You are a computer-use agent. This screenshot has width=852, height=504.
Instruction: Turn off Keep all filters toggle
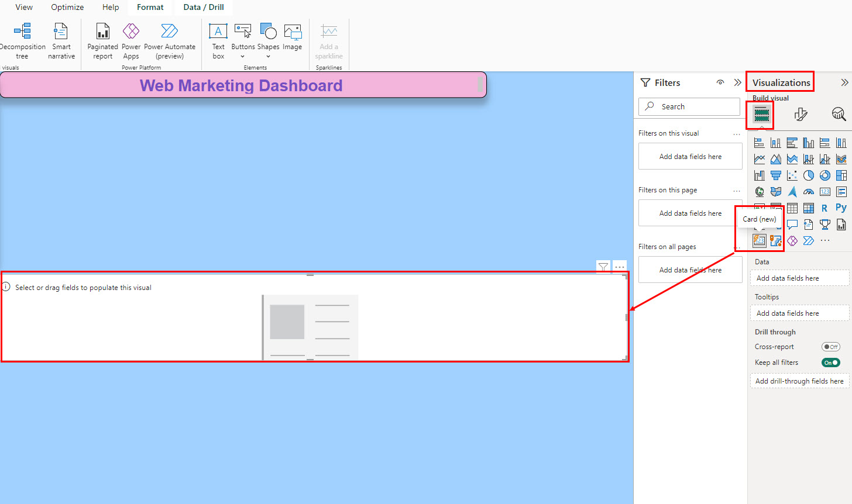[831, 363]
